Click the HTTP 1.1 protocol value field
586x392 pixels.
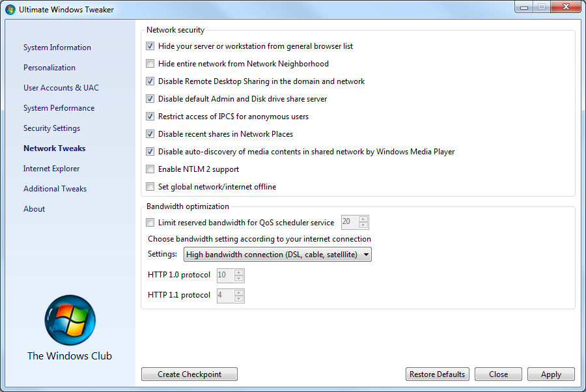point(225,295)
